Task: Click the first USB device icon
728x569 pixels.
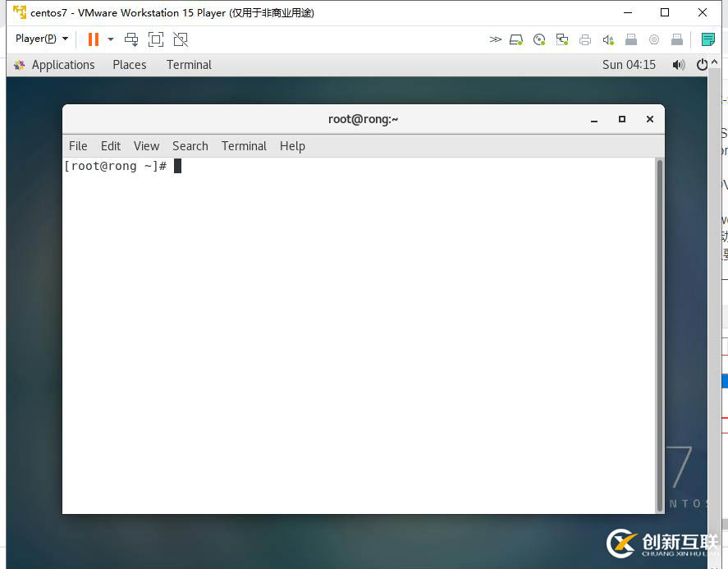Action: click(x=631, y=39)
